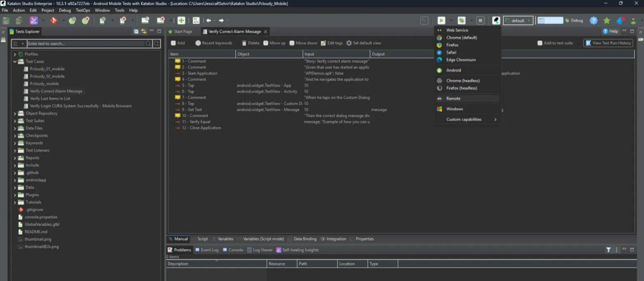This screenshot has height=281, width=644.
Task: Choose Chrome (default) from the run menu
Action: pos(468,38)
